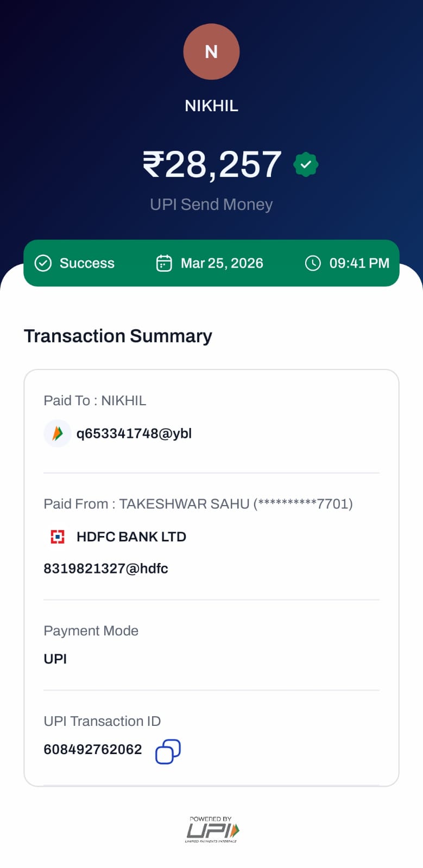Image resolution: width=423 pixels, height=868 pixels.
Task: Tap the green verified badge next to amount
Action: click(x=306, y=165)
